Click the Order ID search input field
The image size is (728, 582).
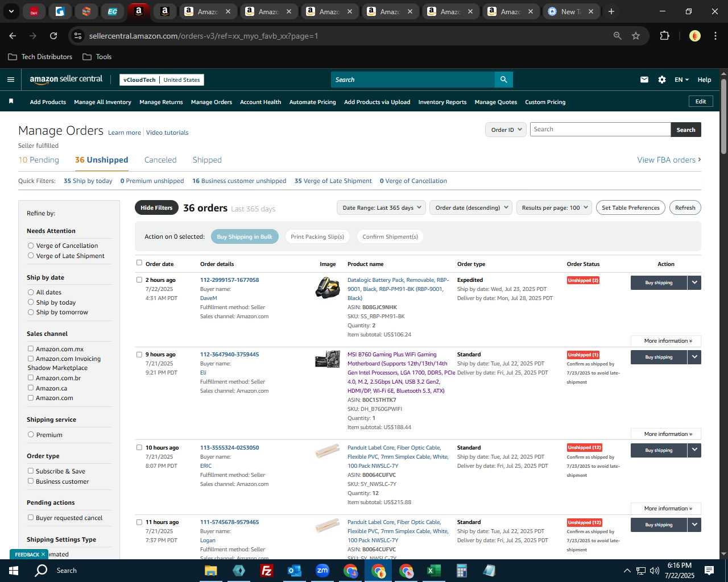[600, 130]
